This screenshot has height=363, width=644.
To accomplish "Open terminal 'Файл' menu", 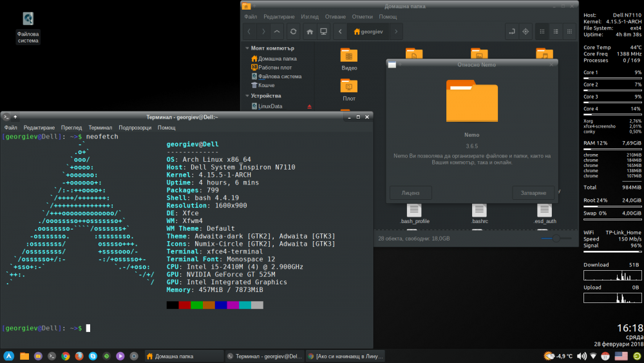I will click(11, 128).
